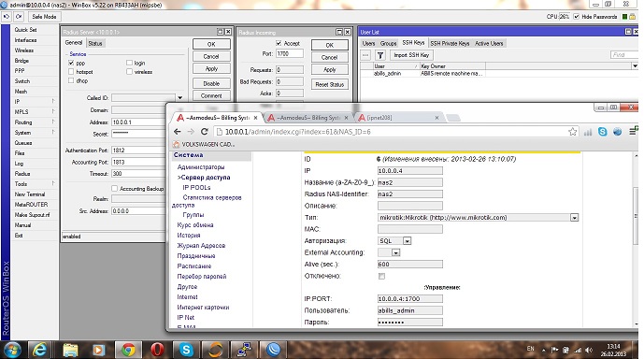Close the first AsmodeuS Billing tab
The height and width of the screenshot is (359, 644).
tap(255, 118)
